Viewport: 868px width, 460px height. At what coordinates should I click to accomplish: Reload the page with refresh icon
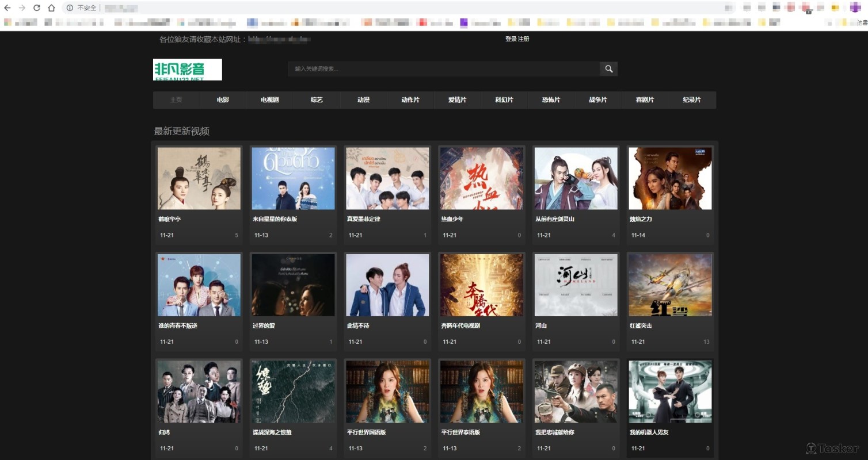click(37, 8)
